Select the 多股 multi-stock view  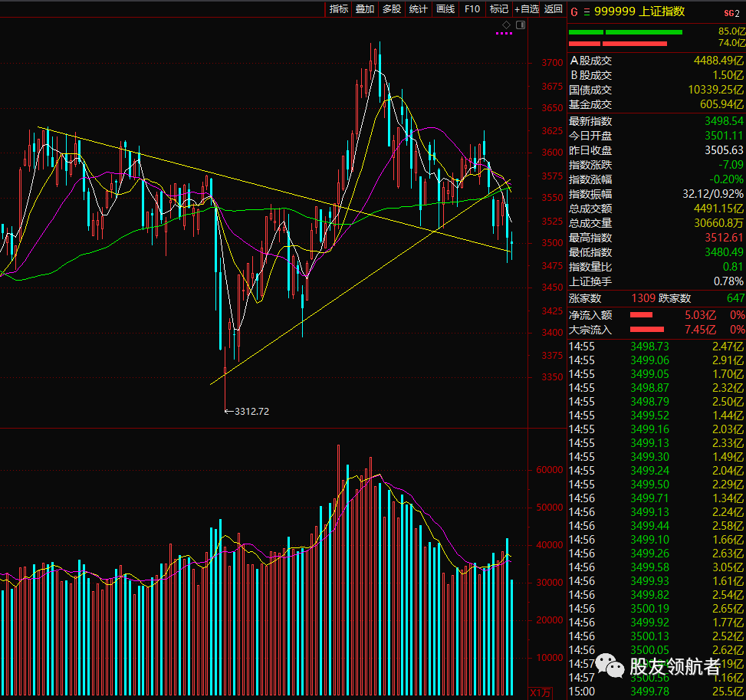click(392, 9)
